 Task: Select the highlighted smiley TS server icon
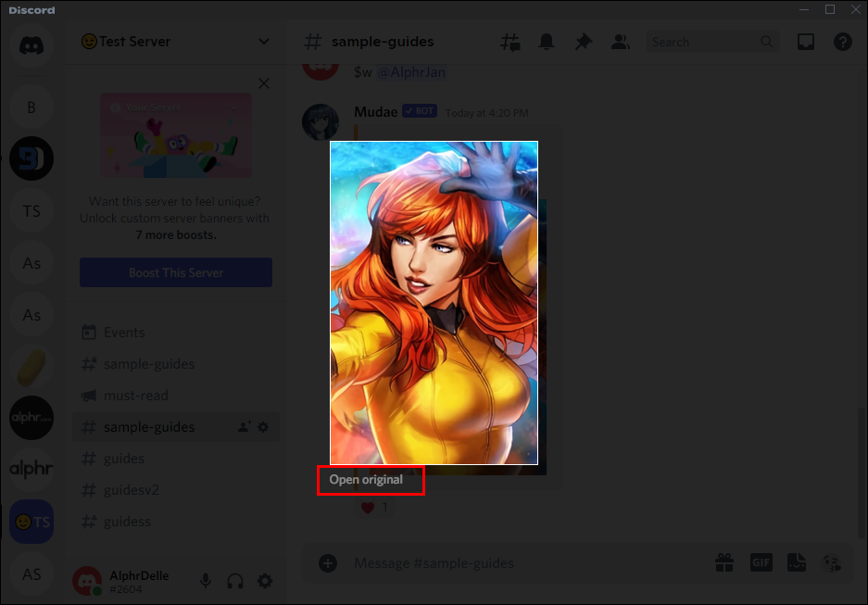[31, 522]
